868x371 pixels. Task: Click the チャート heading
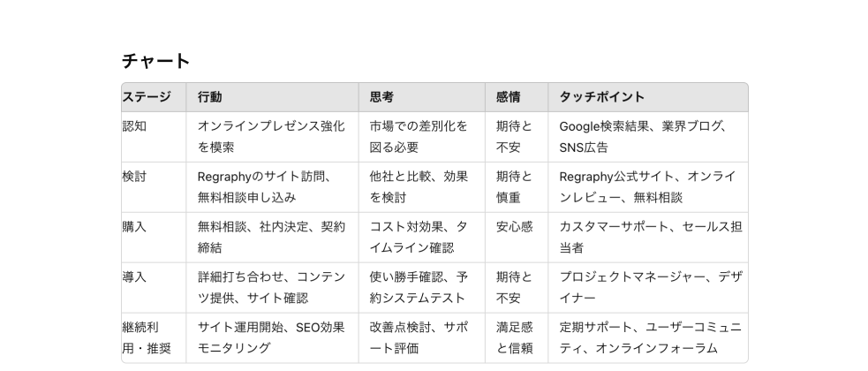pyautogui.click(x=155, y=60)
